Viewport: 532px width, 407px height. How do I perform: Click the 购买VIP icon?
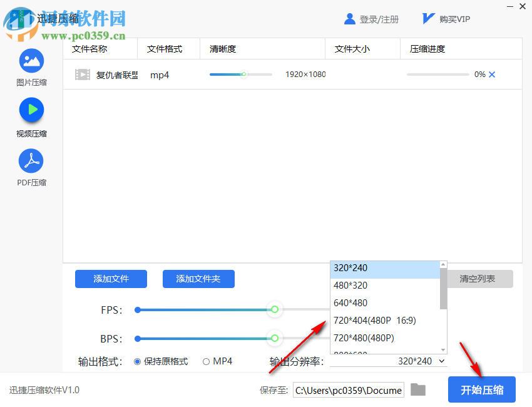[x=427, y=19]
